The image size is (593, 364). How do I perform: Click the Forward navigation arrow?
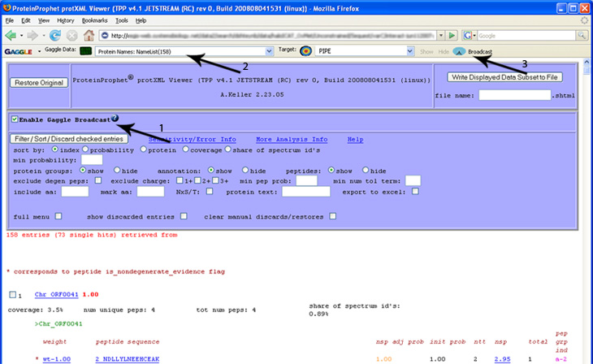pos(32,36)
